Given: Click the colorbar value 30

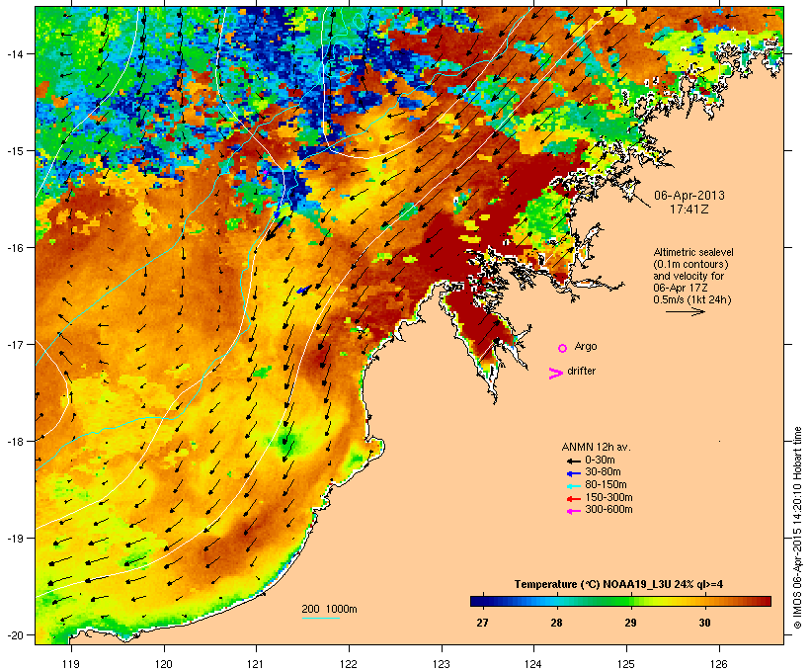Looking at the screenshot, I should (x=704, y=623).
